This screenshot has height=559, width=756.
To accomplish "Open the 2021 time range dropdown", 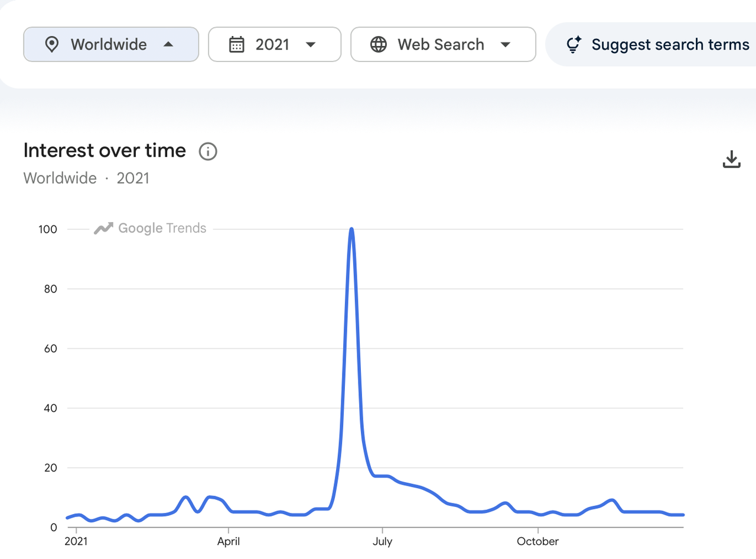I will click(275, 44).
